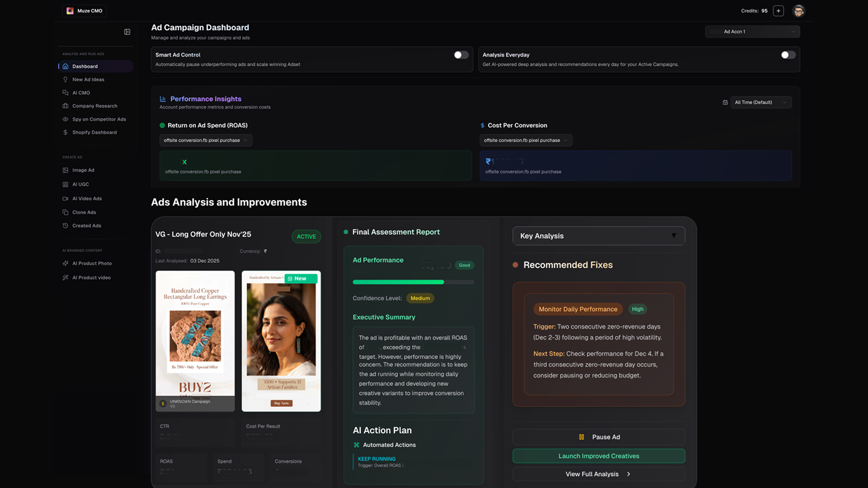Image resolution: width=868 pixels, height=488 pixels.
Task: Turn on the Analysis Everyday switch
Action: tap(788, 55)
